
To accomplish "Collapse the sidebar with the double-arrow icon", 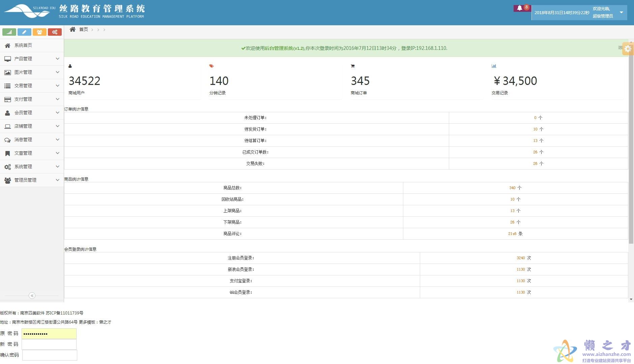I will [x=32, y=296].
